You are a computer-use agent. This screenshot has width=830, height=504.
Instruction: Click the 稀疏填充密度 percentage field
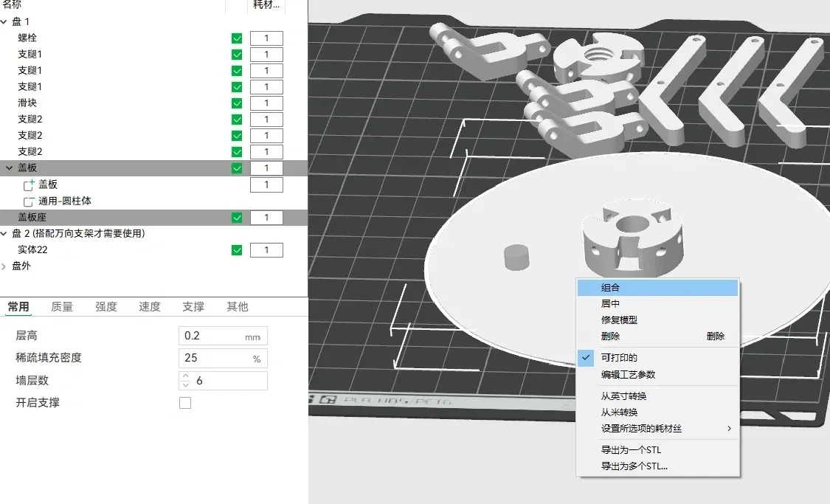coord(223,359)
